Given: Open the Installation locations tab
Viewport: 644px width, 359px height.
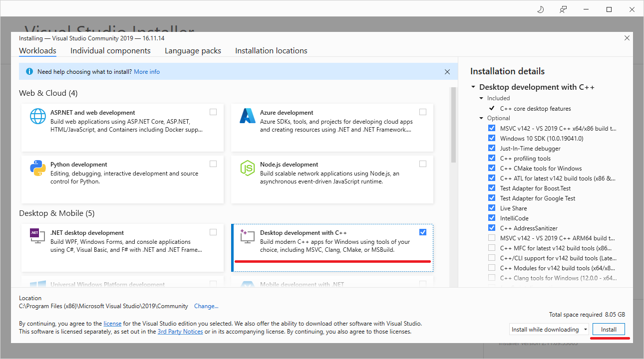Looking at the screenshot, I should coord(271,51).
